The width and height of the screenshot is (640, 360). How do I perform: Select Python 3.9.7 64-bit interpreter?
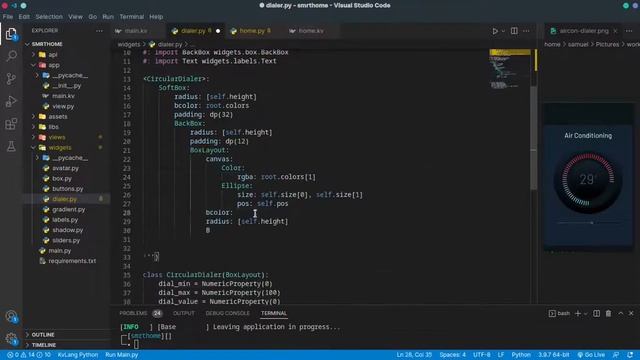click(x=553, y=355)
